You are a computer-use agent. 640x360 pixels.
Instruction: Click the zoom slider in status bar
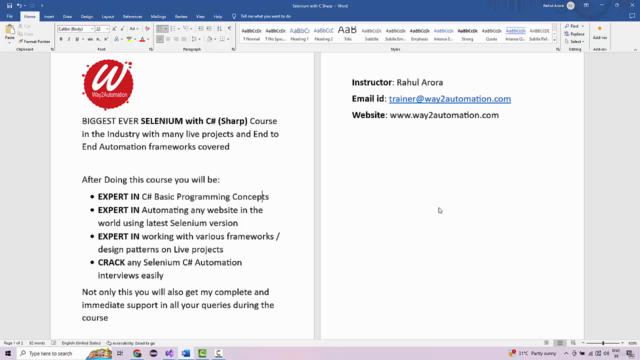[603, 343]
